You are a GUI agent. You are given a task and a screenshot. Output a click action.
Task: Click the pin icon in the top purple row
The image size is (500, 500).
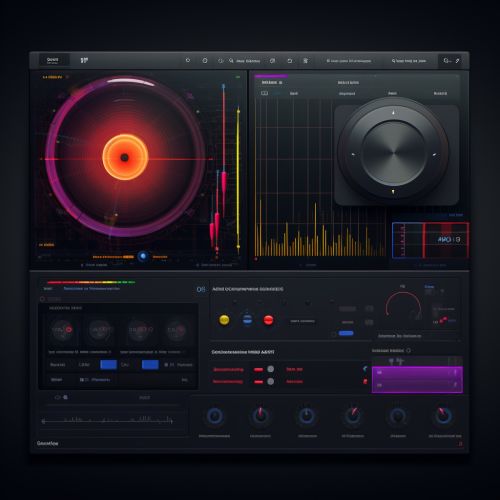coord(455,372)
